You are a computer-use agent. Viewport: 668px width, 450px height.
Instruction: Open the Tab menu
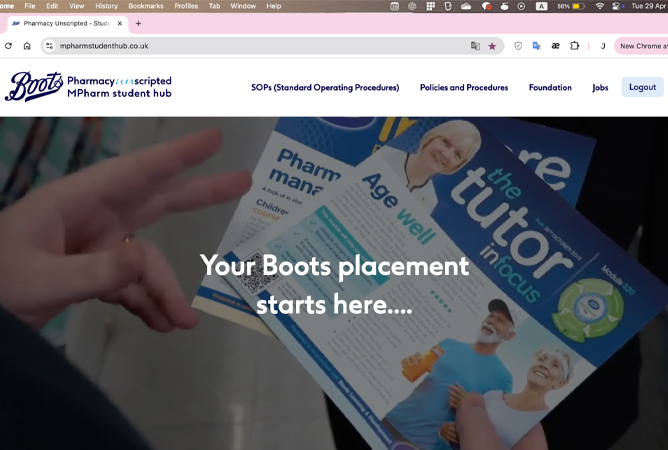(214, 6)
